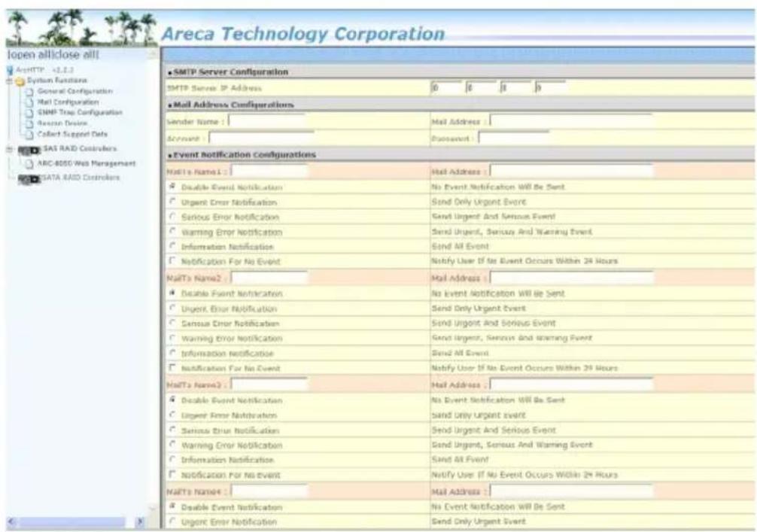The width and height of the screenshot is (757, 532).
Task: Tick Notification For No Event under MailTo Name2
Action: click(x=172, y=368)
